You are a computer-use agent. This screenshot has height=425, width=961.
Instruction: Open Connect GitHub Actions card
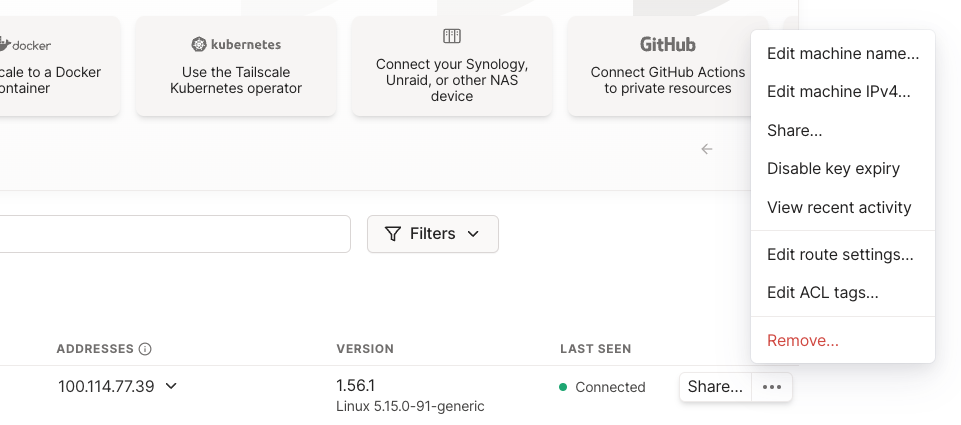coord(667,66)
